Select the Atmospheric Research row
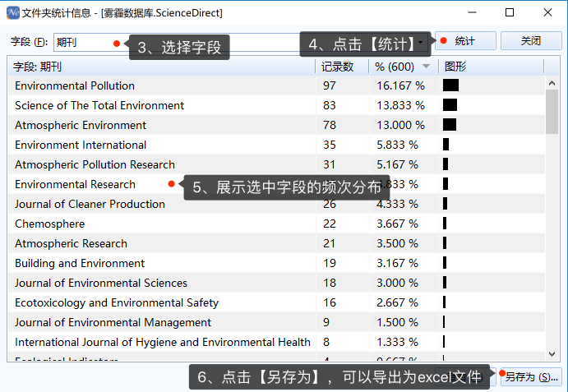Image resolution: width=568 pixels, height=392 pixels. point(277,243)
